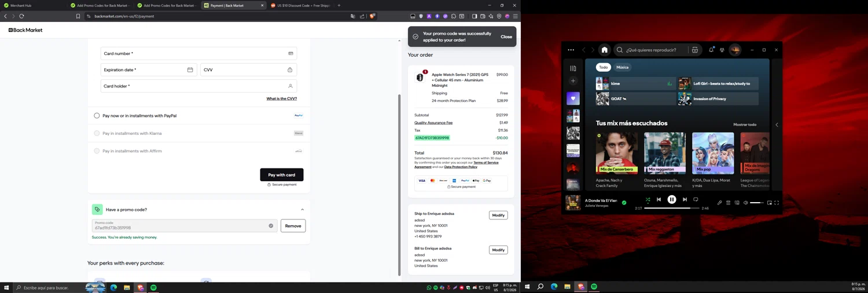Pause the current Spotify track
Viewport: 868px width, 293px height.
[x=672, y=200]
